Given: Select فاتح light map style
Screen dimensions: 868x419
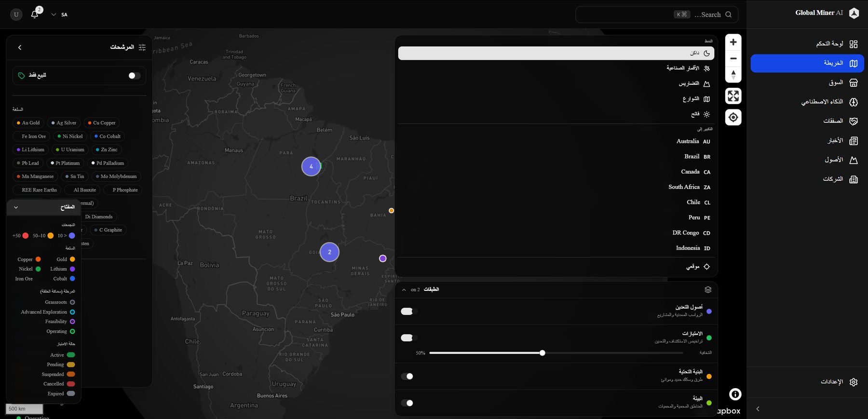Looking at the screenshot, I should [556, 114].
